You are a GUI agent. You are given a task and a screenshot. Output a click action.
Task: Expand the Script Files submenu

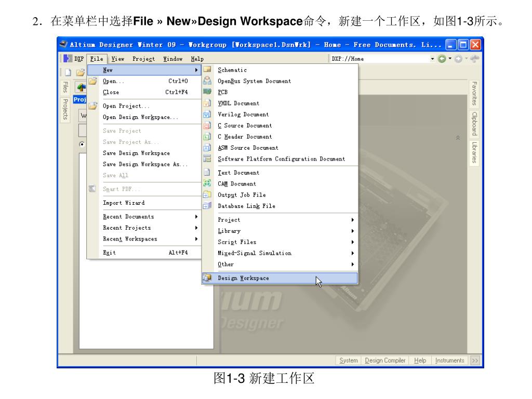(280, 242)
